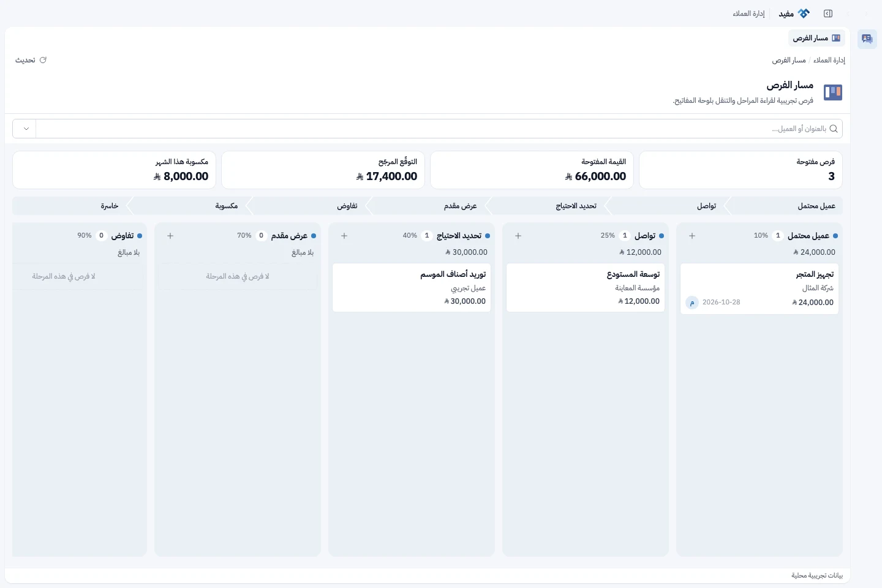
Task: Go to إدارة العملاء in the breadcrumb
Action: coord(829,60)
